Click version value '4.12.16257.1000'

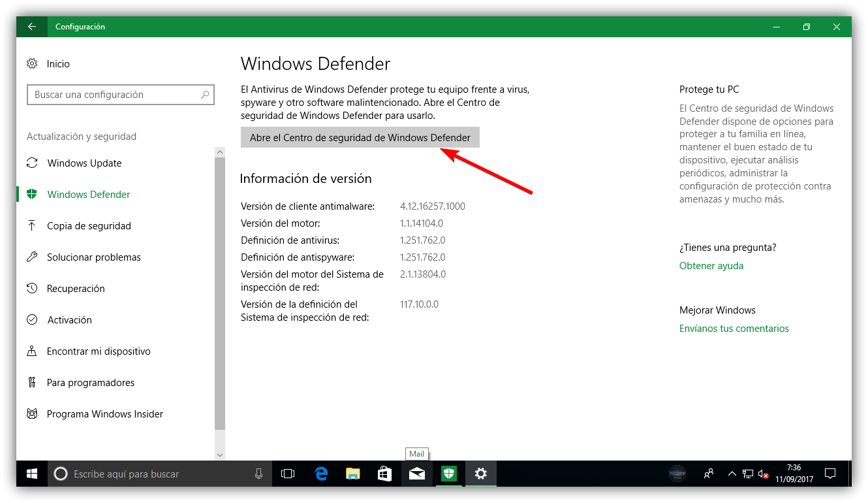point(433,206)
